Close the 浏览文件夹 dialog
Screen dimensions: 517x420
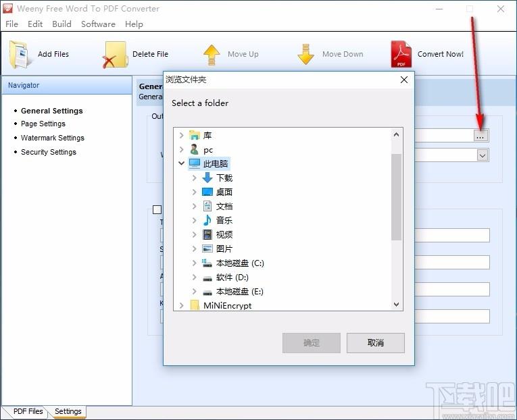404,80
